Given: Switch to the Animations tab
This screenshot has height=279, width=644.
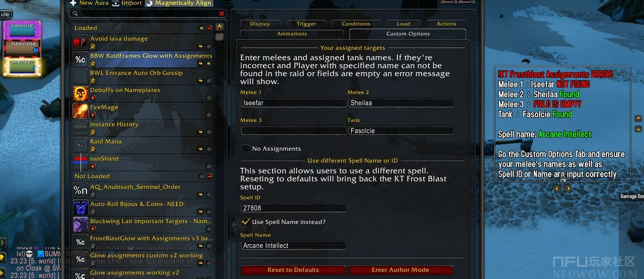Looking at the screenshot, I should [x=292, y=34].
